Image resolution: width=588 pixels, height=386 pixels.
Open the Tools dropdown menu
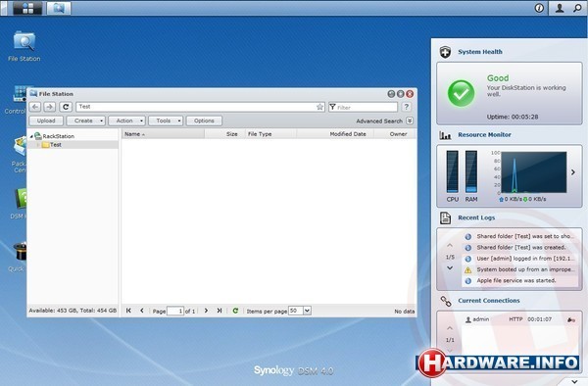coord(166,121)
